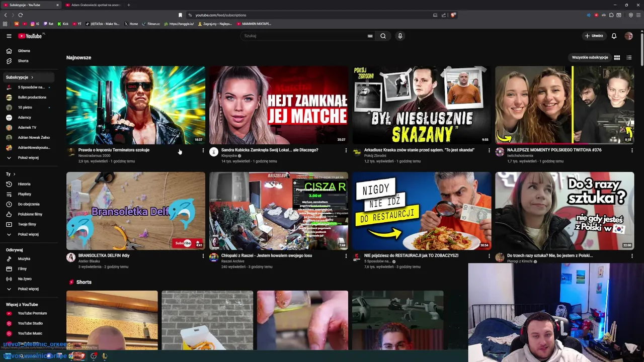The height and width of the screenshot is (362, 644).
Task: Click Wszystkie subskrypcje button
Action: pyautogui.click(x=590, y=57)
